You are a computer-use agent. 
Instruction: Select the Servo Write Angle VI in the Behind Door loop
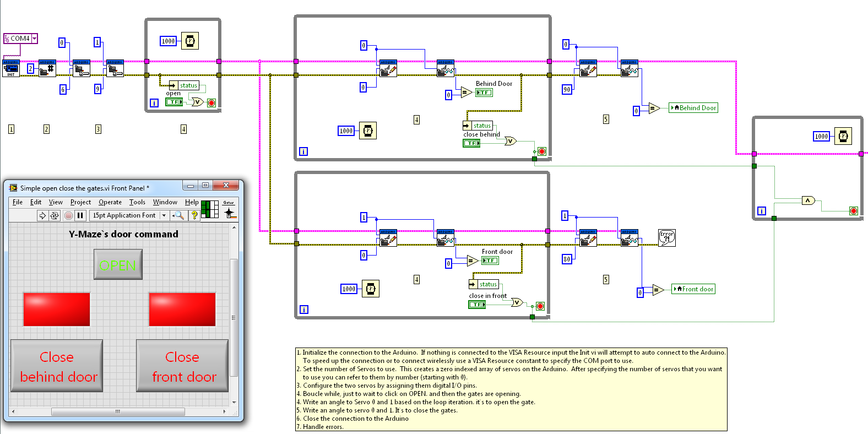click(x=388, y=68)
